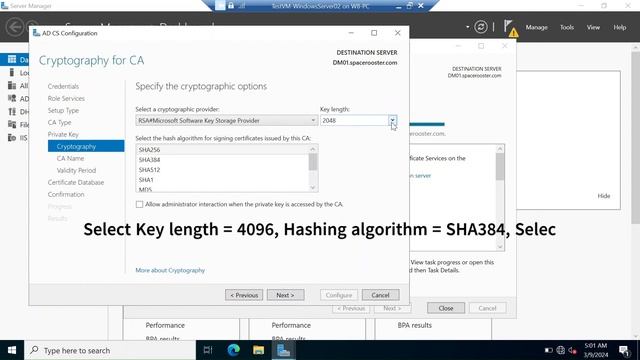The image size is (640, 360).
Task: Open Dashboard icon in Server Manager sidebar
Action: [x=12, y=60]
